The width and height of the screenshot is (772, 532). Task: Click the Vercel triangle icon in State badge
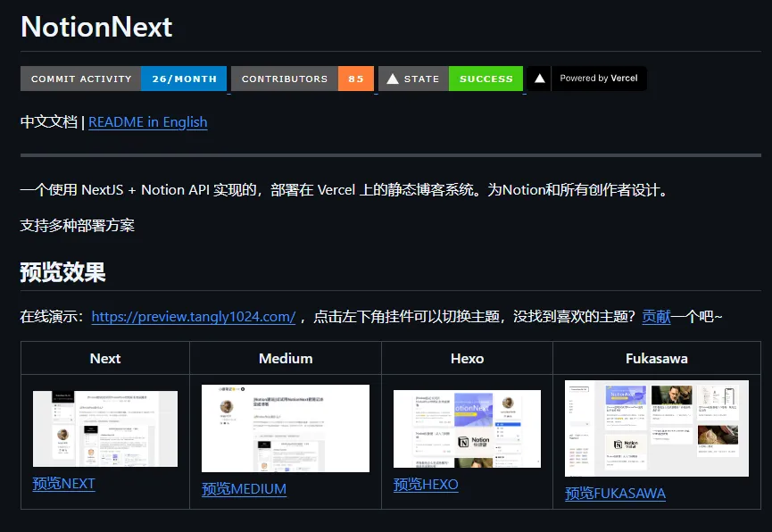[x=393, y=79]
